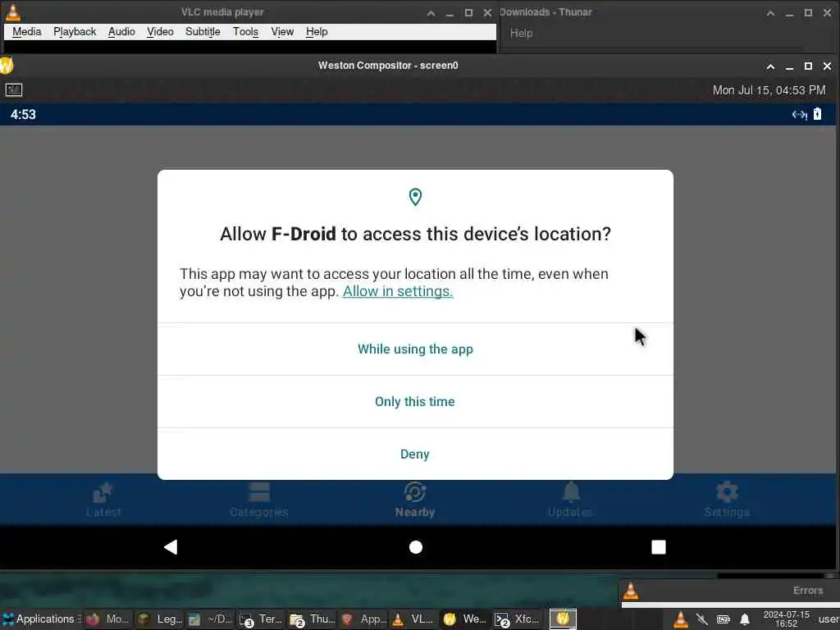Switch to 'Mo...' taskbar window
The width and height of the screenshot is (840, 630).
(107, 619)
